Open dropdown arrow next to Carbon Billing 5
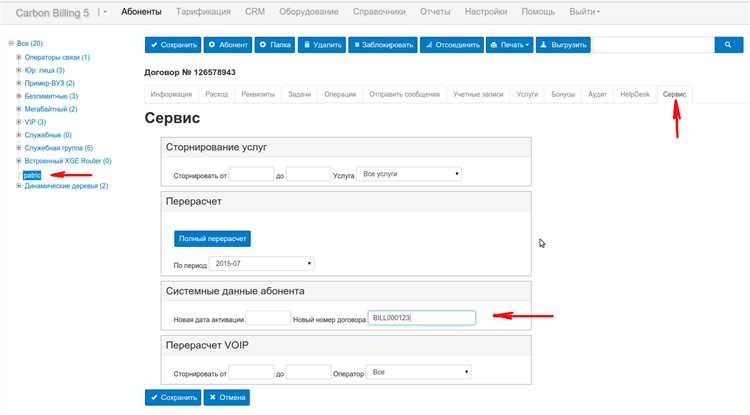The height and width of the screenshot is (415, 750). click(x=105, y=12)
